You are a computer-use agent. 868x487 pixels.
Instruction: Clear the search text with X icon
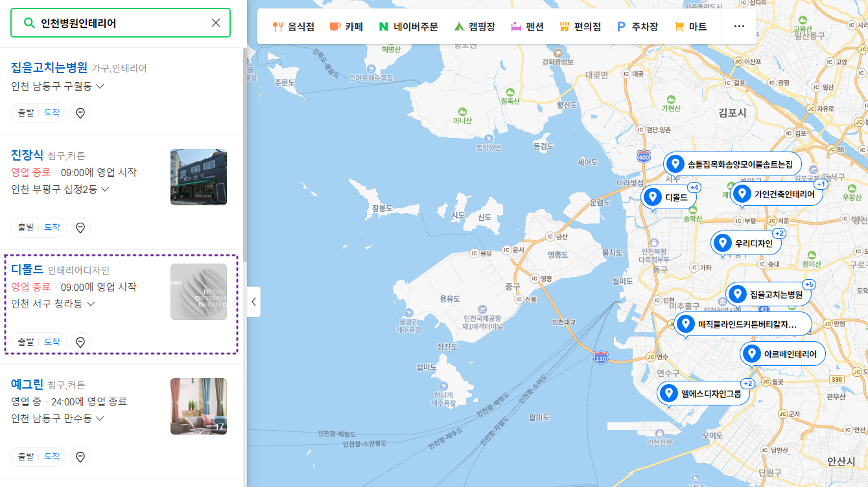coord(216,23)
